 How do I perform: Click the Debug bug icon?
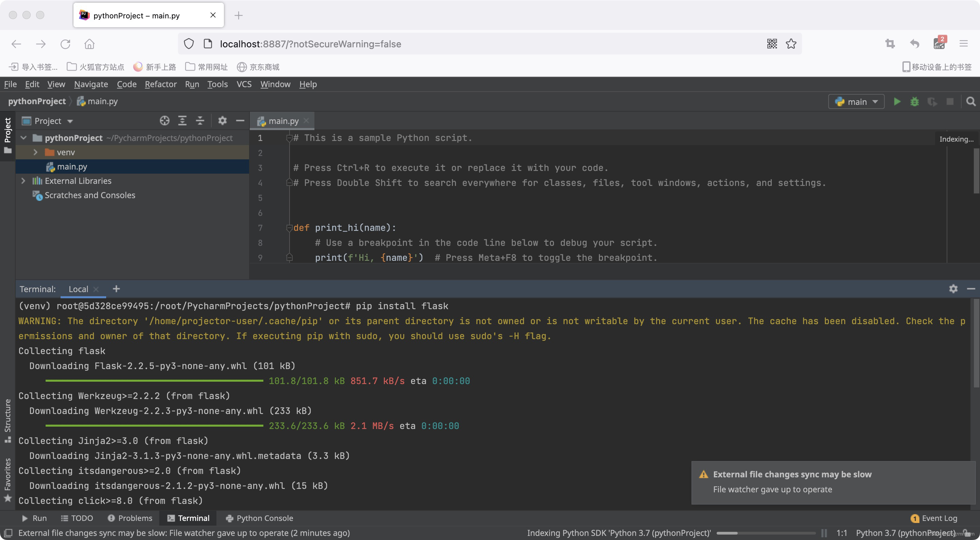[x=914, y=101]
